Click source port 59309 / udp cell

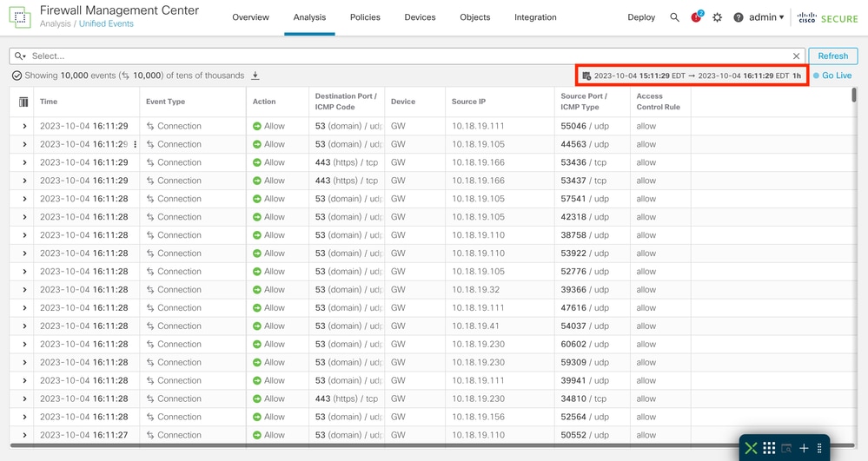coord(585,363)
